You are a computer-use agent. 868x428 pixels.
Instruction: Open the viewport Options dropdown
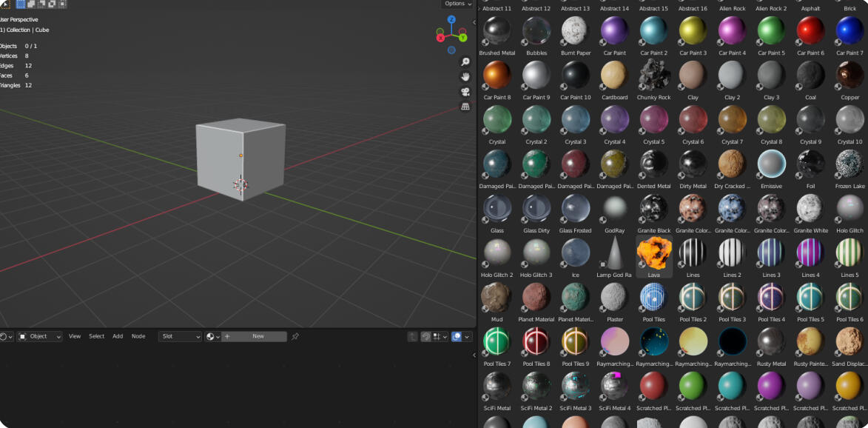pyautogui.click(x=457, y=4)
